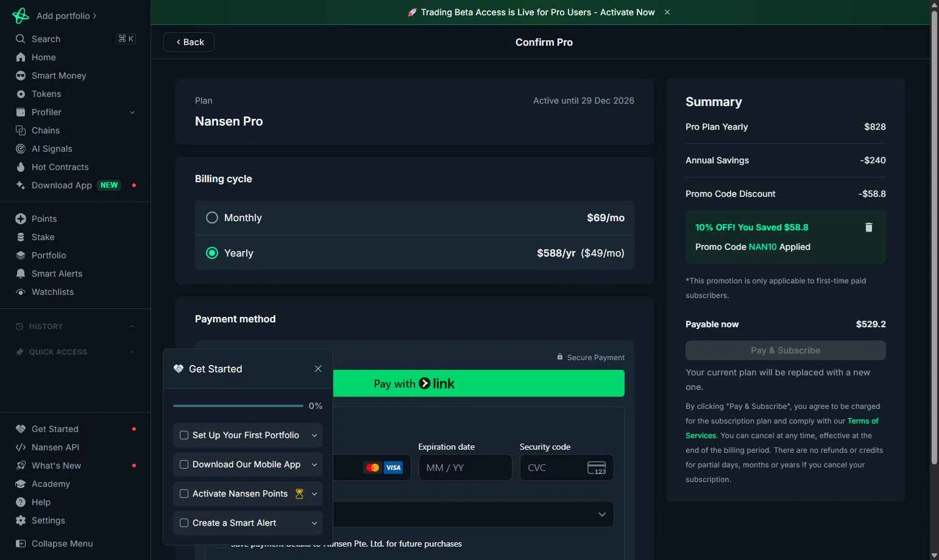939x560 pixels.
Task: Click the Stake stack icon
Action: click(21, 237)
